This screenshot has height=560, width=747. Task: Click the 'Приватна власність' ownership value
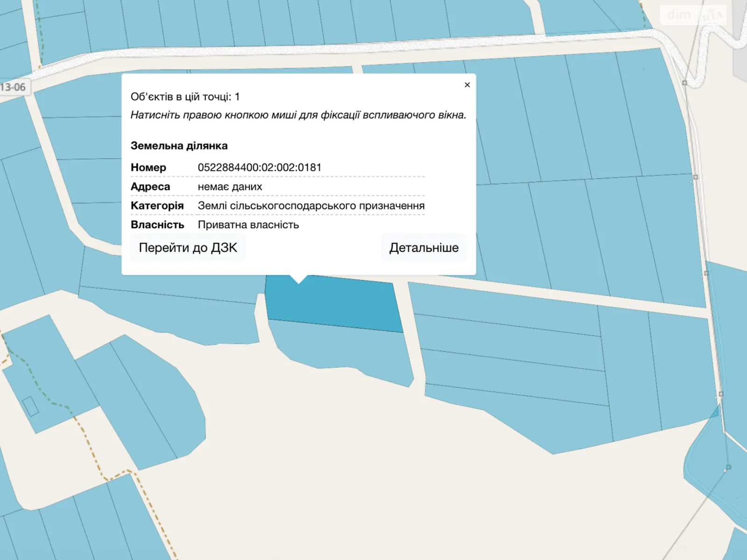(x=248, y=225)
